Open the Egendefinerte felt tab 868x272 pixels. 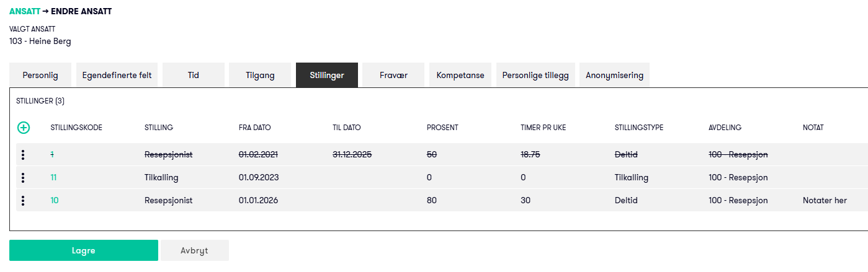(x=117, y=75)
